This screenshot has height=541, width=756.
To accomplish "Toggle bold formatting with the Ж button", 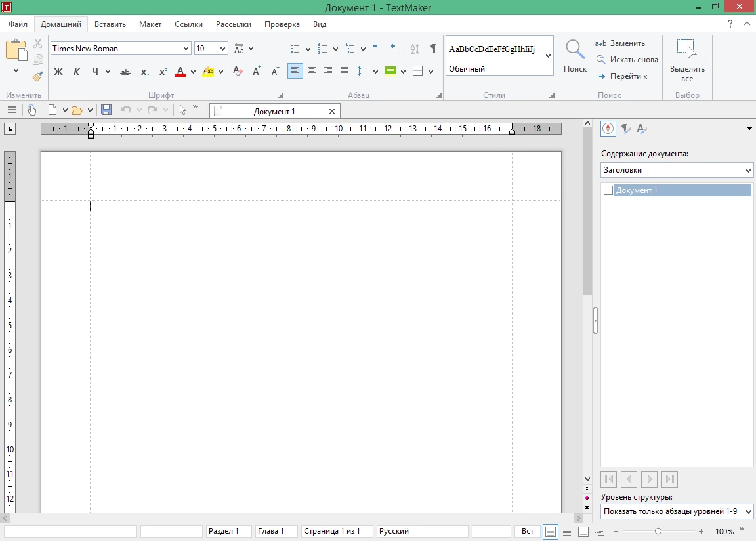I will [x=58, y=72].
